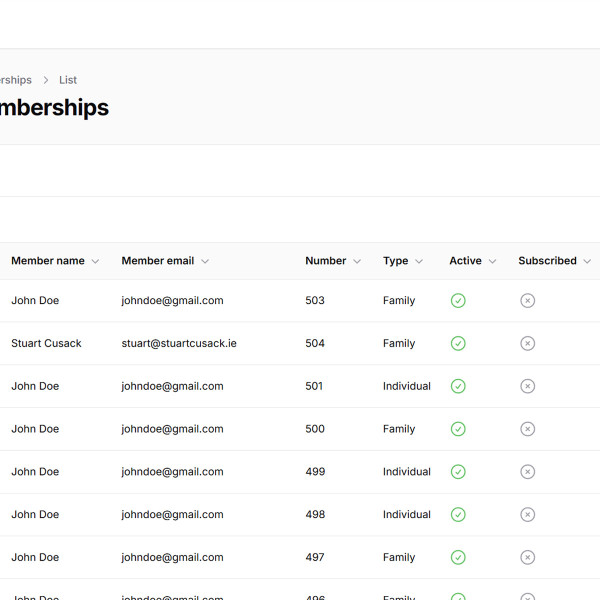Viewport: 600px width, 600px height.
Task: Click the Subscribed X icon for member 503
Action: tap(528, 301)
